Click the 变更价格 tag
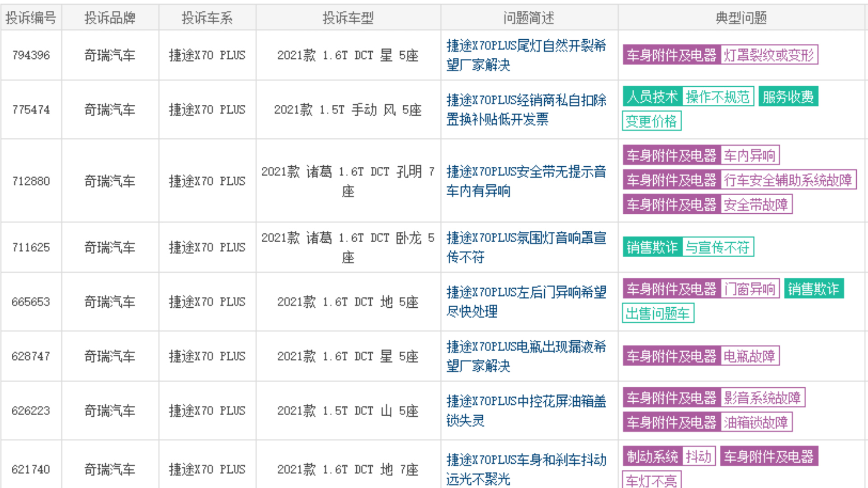Screen dimensions: 868x488 (651, 121)
